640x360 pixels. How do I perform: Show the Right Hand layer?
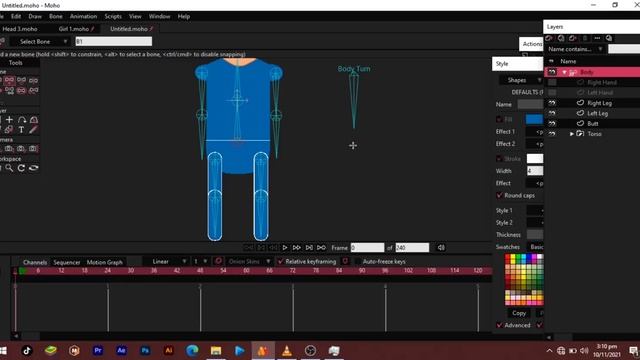pyautogui.click(x=552, y=82)
